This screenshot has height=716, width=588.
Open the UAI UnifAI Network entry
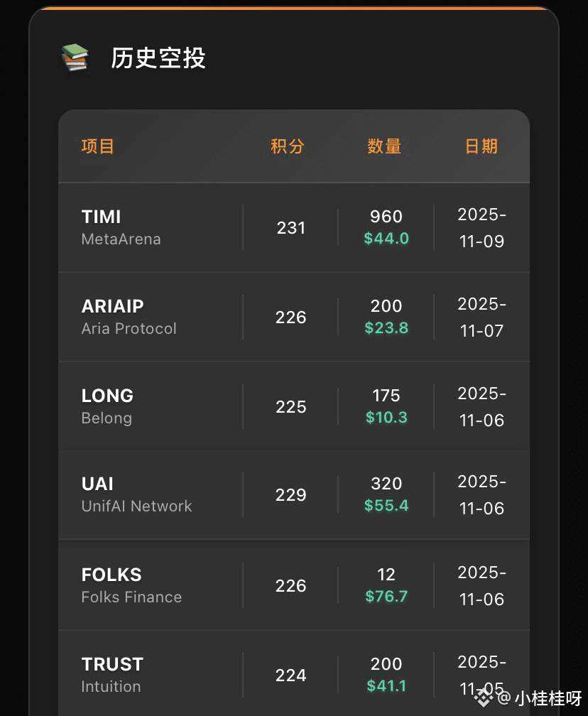click(294, 494)
